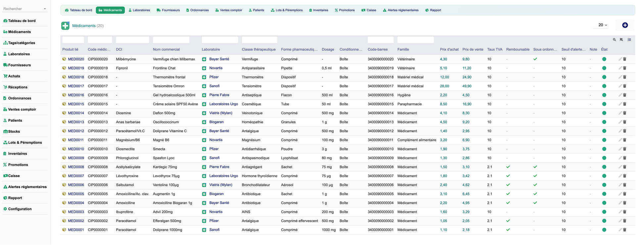Click the Rapport pie chart icon in sidebar
Viewport: 644px width, 245px height.
[x=5, y=198]
